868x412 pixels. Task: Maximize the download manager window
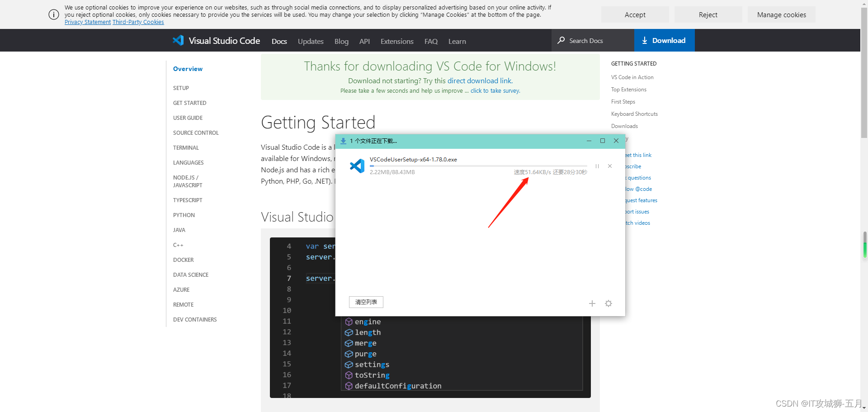tap(603, 141)
